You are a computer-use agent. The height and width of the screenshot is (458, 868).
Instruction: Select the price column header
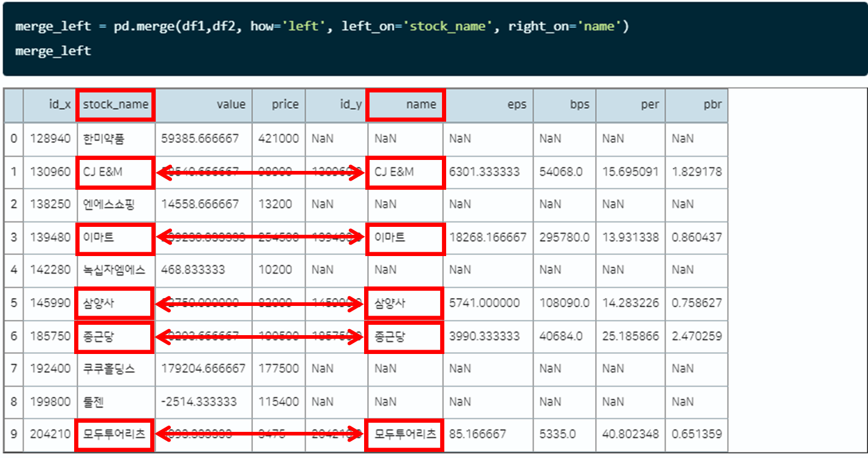279,105
